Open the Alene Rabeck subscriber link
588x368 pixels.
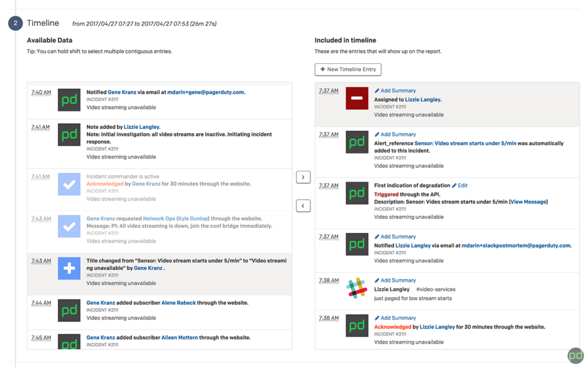pos(179,302)
